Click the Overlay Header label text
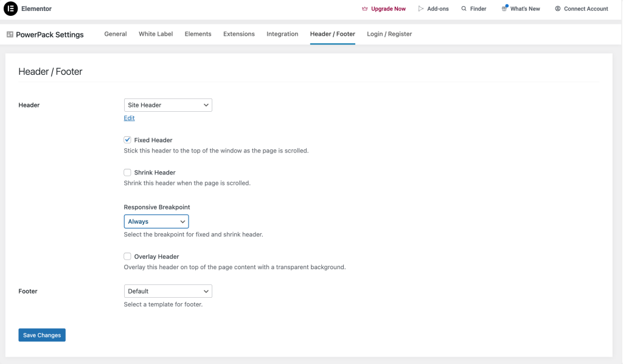The image size is (623, 364). point(156,257)
